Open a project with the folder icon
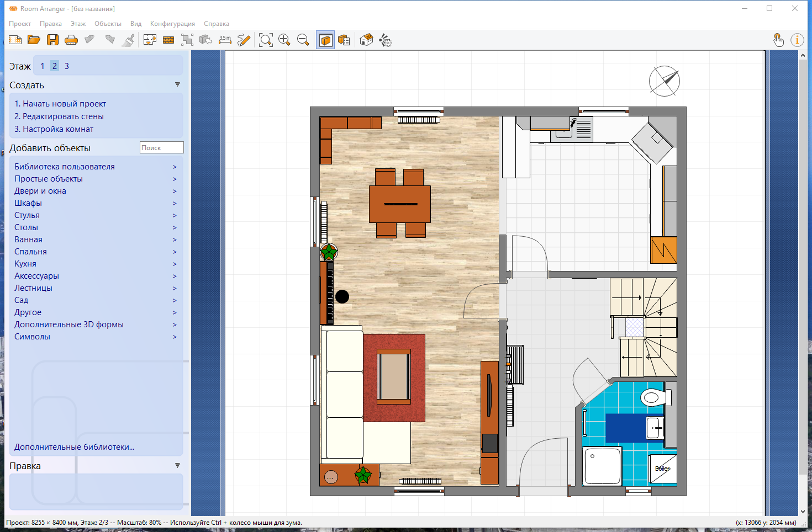 point(34,40)
